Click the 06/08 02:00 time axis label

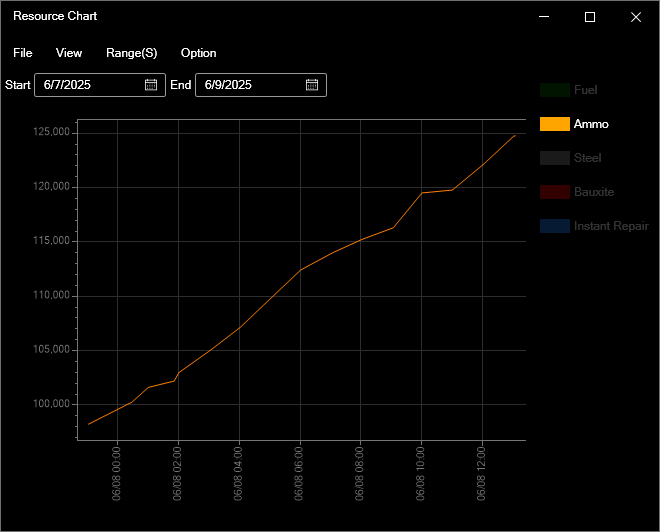click(x=177, y=474)
